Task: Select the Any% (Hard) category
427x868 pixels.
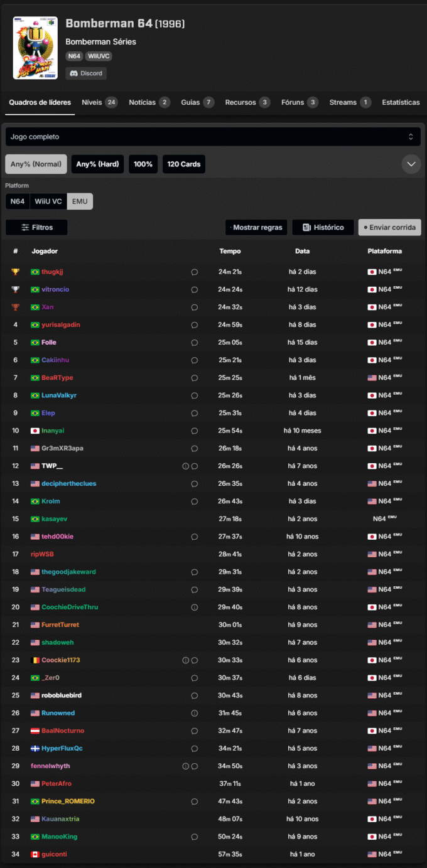Action: pyautogui.click(x=97, y=164)
